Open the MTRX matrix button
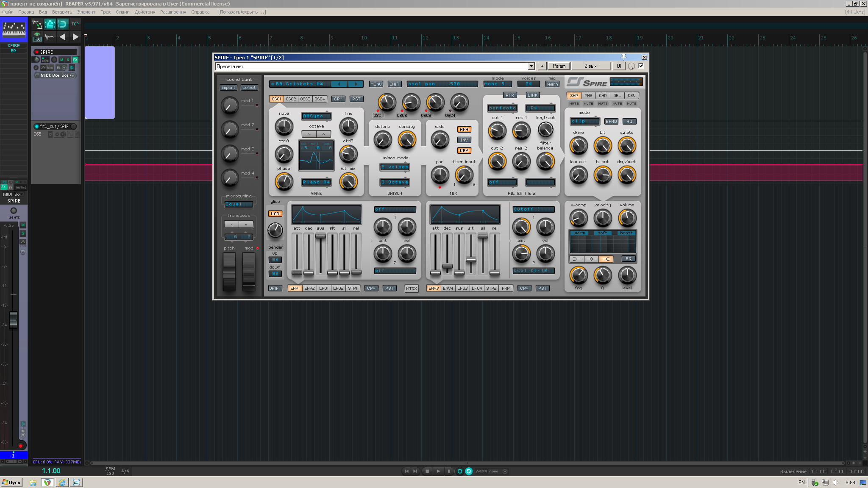 pyautogui.click(x=412, y=288)
